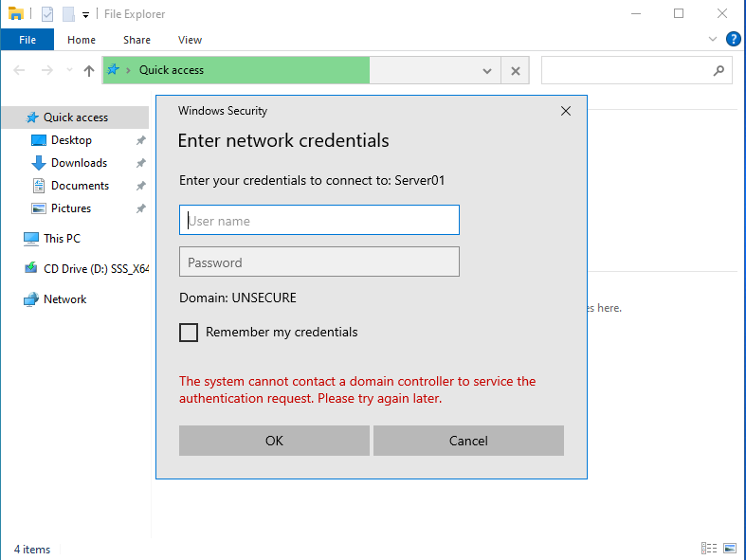The image size is (746, 560).
Task: Open Network in the navigation pane
Action: click(x=64, y=299)
